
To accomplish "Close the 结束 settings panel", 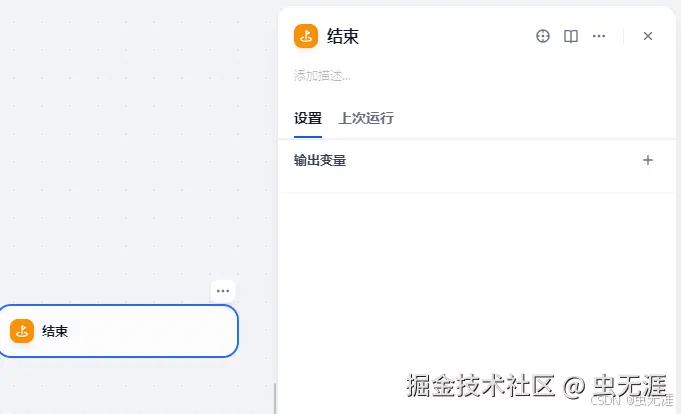I will point(648,36).
